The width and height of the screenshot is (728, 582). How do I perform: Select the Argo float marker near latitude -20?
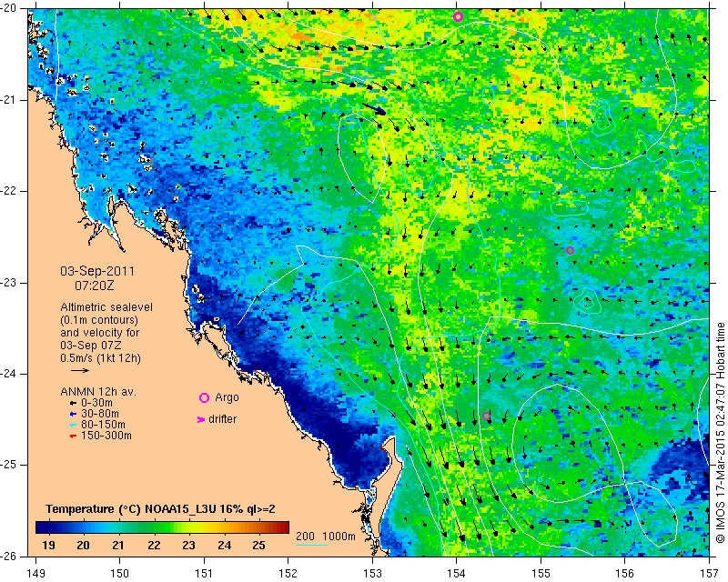458,17
